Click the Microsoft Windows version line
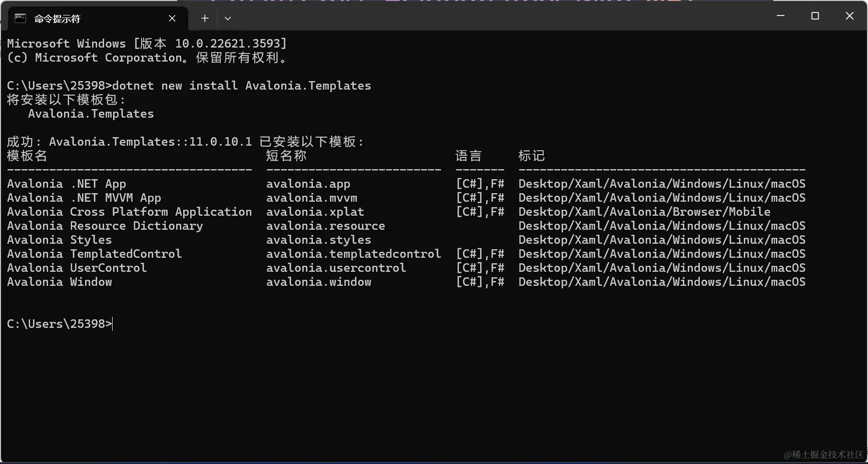The height and width of the screenshot is (464, 868). (147, 44)
